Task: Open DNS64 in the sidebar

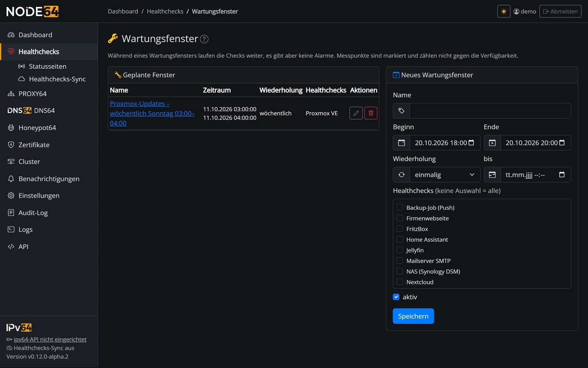Action: coord(49,111)
